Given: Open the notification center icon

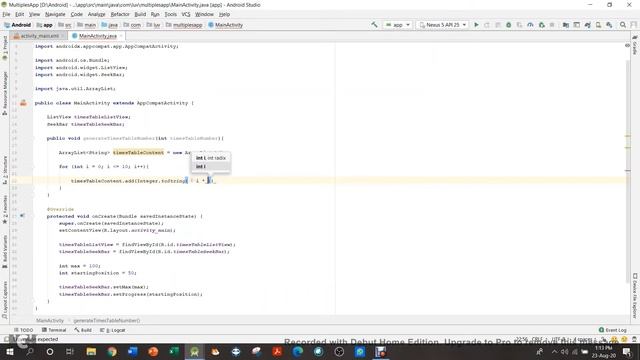Looking at the screenshot, I should click(627, 351).
